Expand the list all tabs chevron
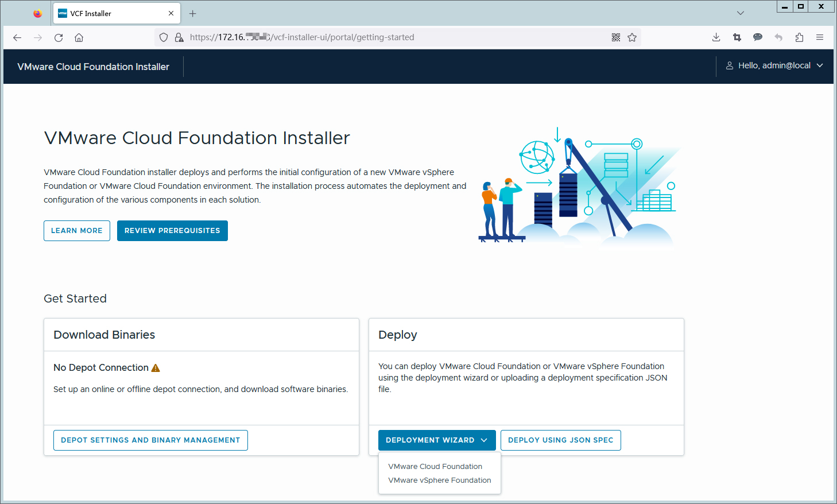 (741, 13)
